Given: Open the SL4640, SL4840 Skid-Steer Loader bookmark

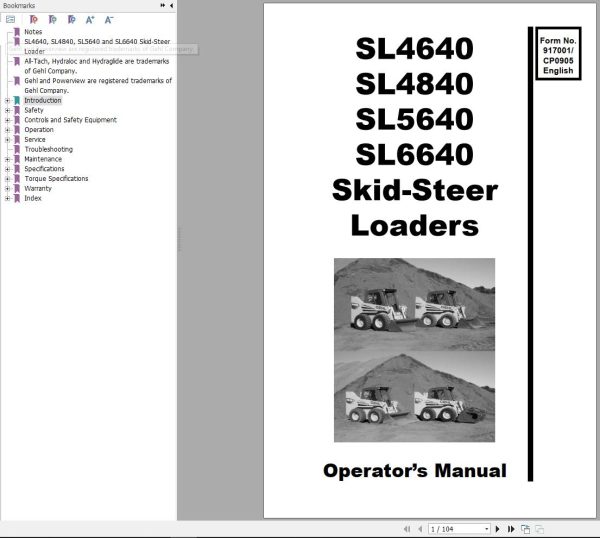Looking at the screenshot, I should pyautogui.click(x=97, y=46).
